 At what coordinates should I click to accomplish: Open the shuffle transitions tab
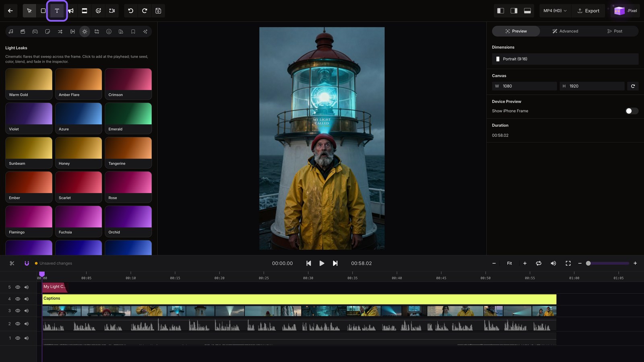click(x=60, y=31)
